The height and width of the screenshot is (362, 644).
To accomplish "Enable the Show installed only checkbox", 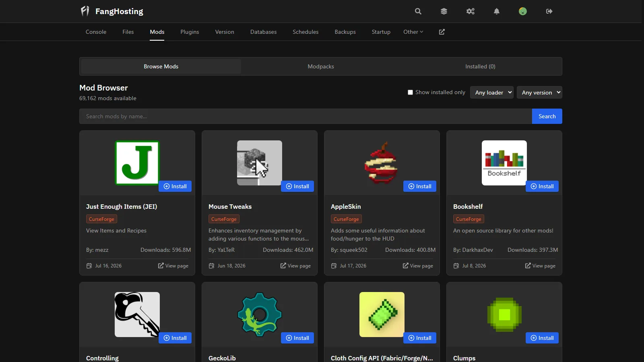I will click(410, 93).
